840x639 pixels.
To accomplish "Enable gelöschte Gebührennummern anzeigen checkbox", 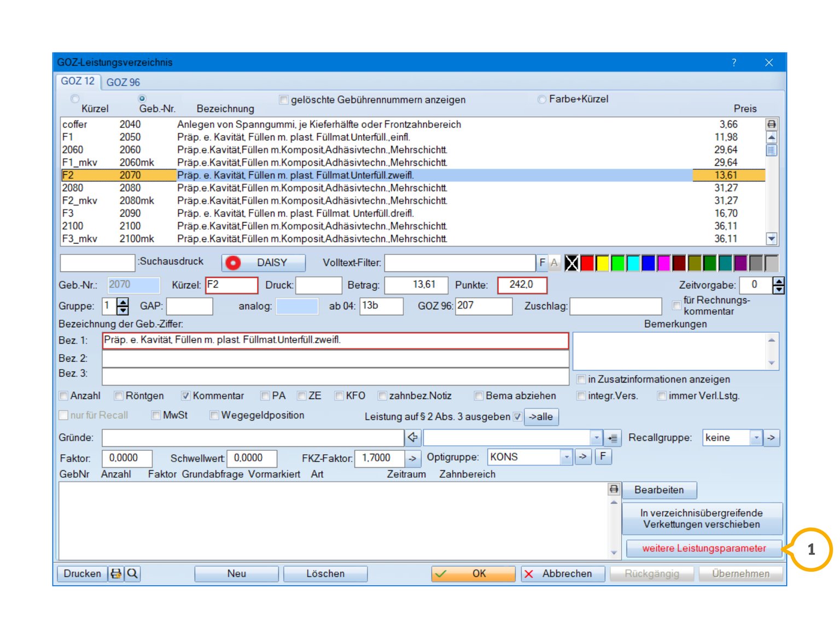I will pyautogui.click(x=283, y=100).
